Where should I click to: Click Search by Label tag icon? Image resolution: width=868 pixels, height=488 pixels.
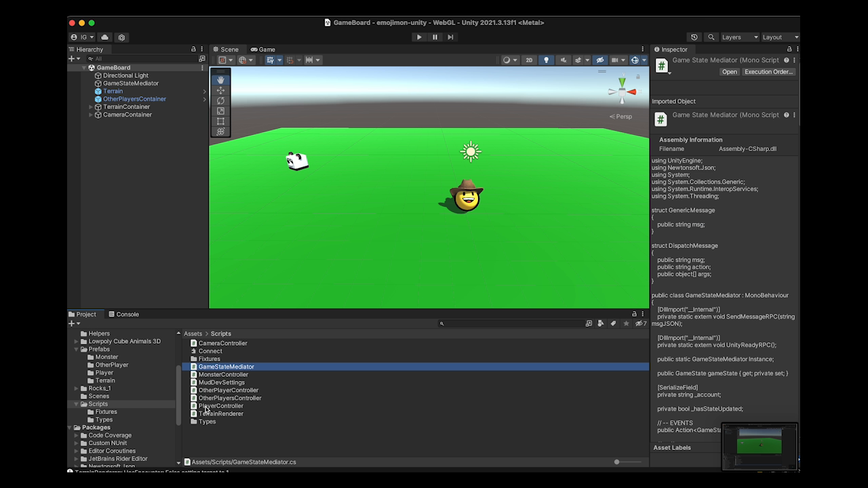[613, 324]
